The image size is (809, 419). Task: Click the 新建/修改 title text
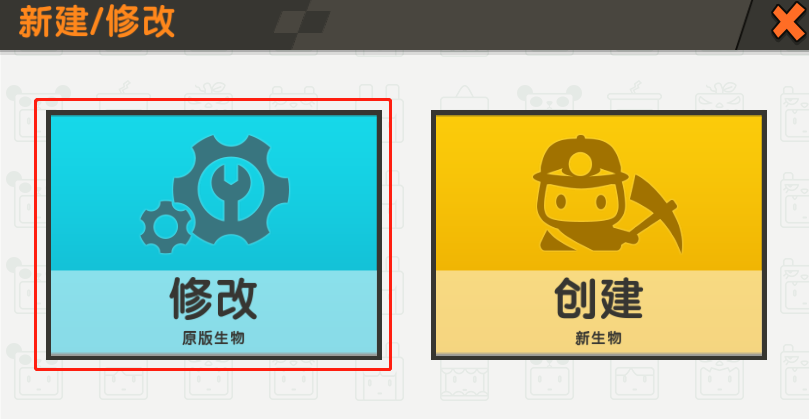[x=96, y=23]
